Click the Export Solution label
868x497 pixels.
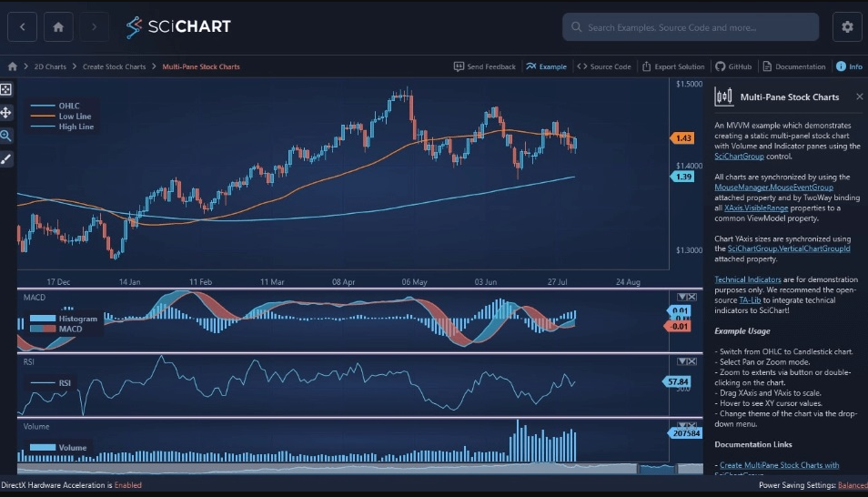click(x=680, y=66)
